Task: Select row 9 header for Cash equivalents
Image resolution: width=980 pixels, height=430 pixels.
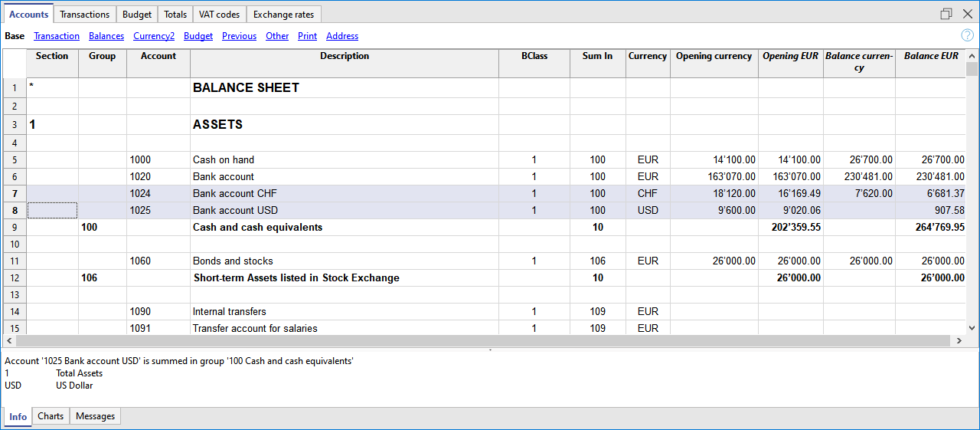Action: pos(15,227)
